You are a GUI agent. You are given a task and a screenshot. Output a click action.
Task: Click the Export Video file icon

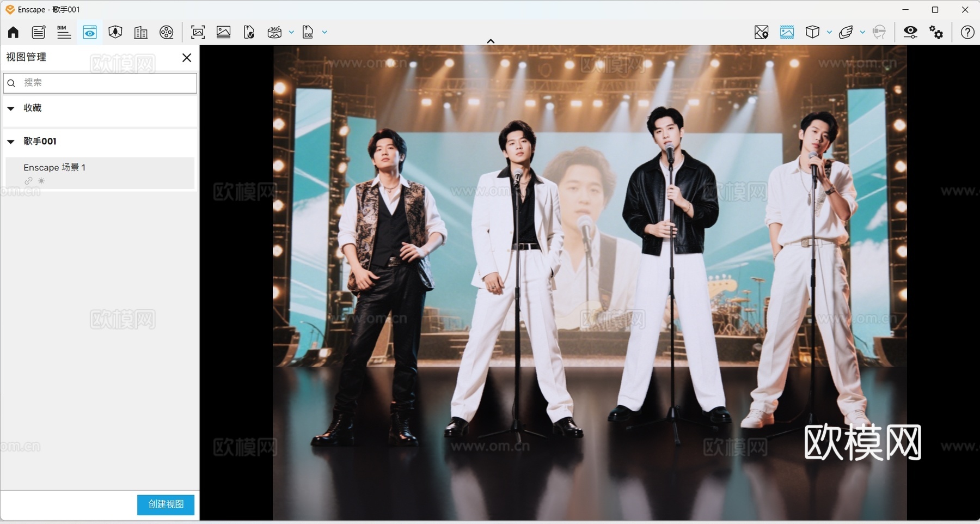(249, 32)
